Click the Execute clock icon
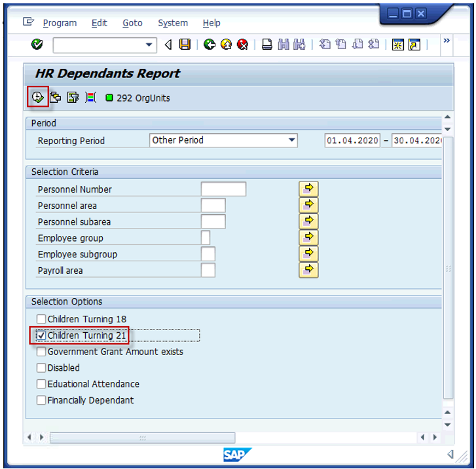The height and width of the screenshot is (469, 476). [x=37, y=98]
